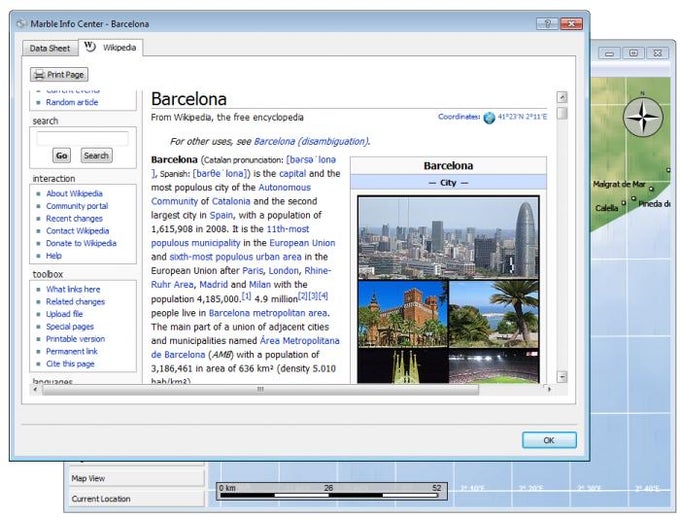Open Permanent link in toolbox
This screenshot has height=520, width=680.
click(x=72, y=351)
